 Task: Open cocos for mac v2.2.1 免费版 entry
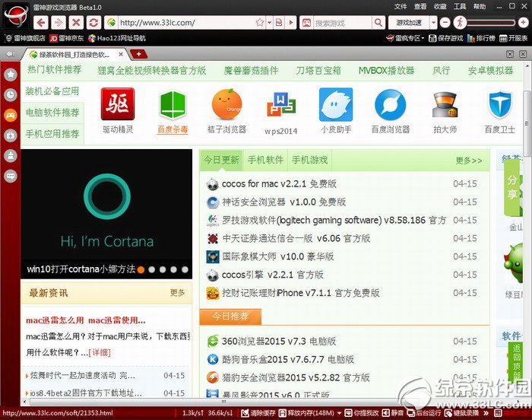tap(279, 184)
